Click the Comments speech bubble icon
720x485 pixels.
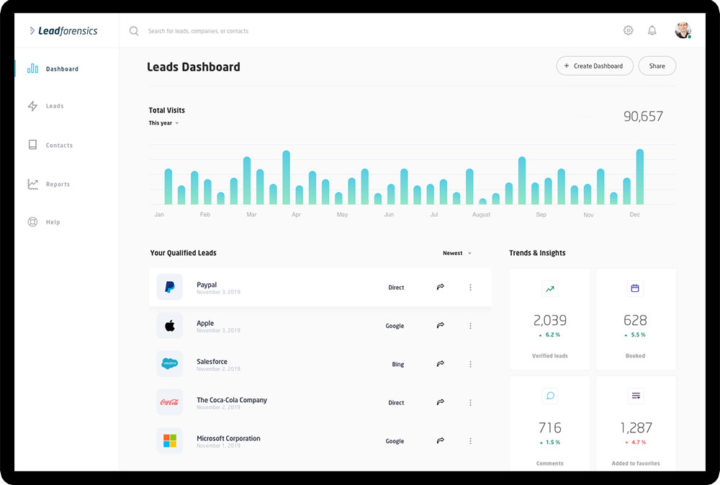pos(549,396)
